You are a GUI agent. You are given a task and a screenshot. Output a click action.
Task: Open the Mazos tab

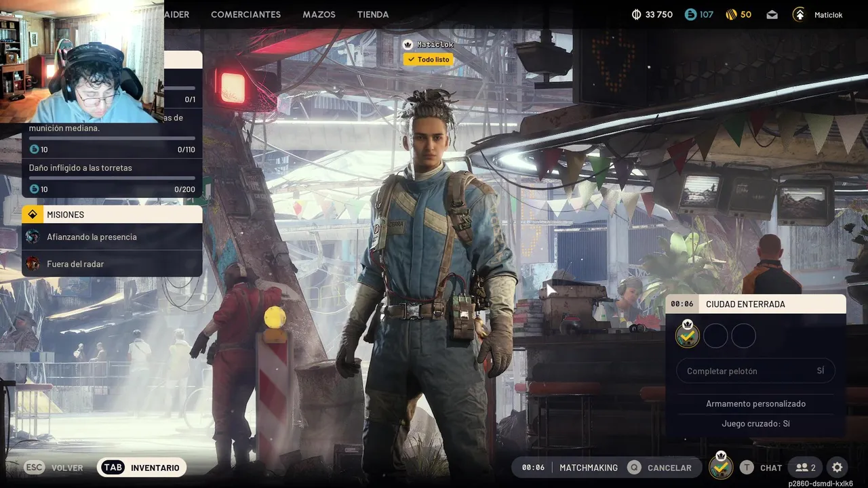(319, 14)
